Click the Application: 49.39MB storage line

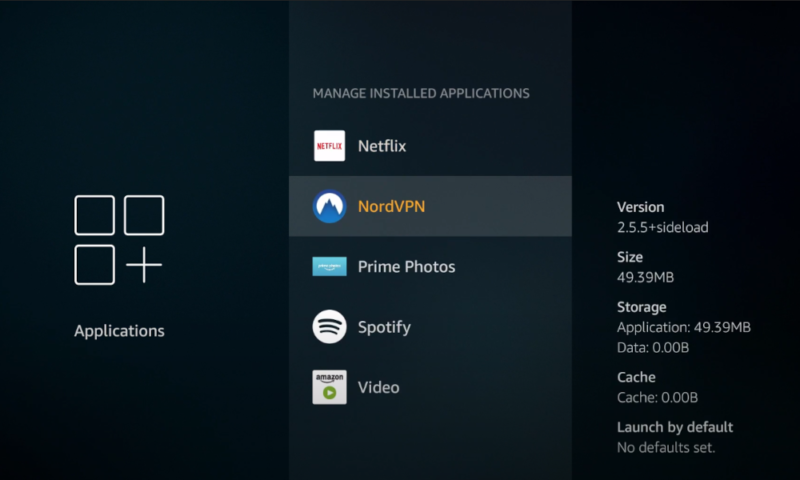tap(684, 327)
